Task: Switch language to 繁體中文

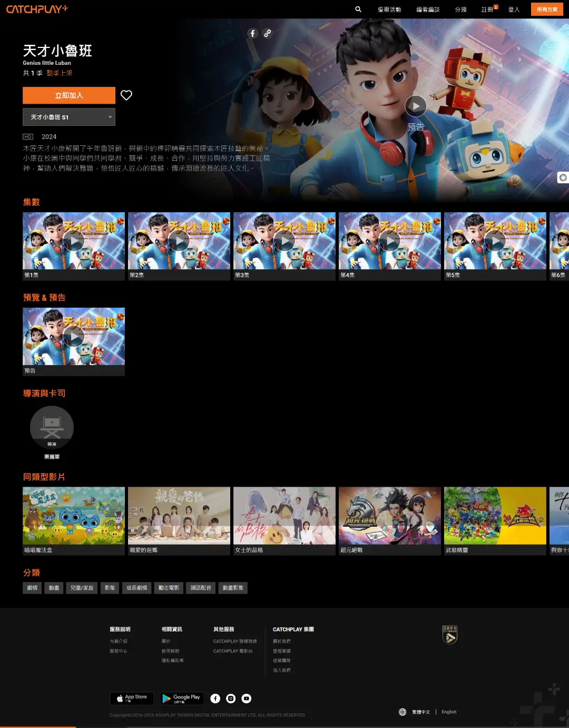Action: (421, 712)
